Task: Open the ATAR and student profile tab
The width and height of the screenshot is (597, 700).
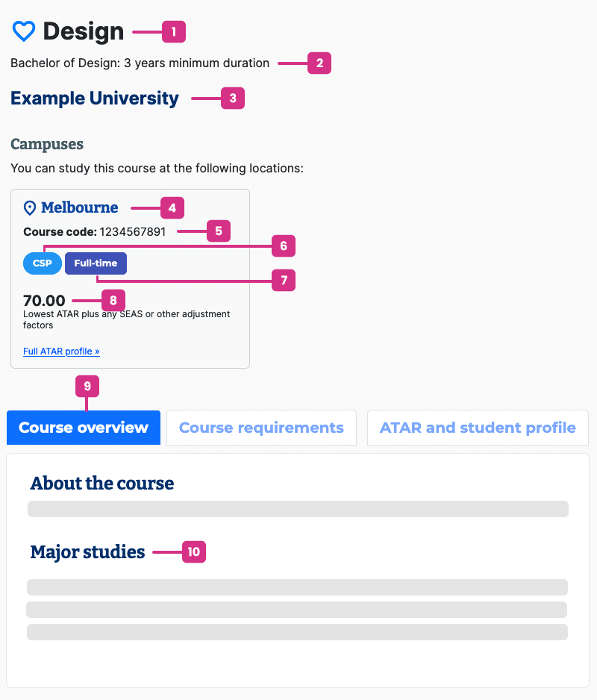Action: (478, 427)
